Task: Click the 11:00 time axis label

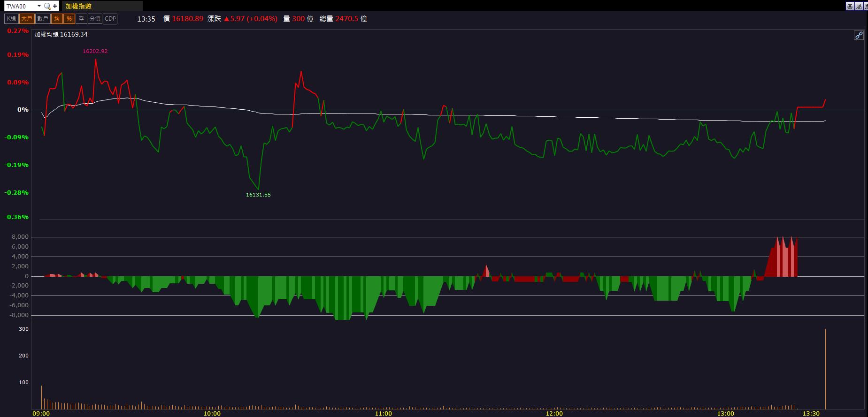Action: coord(384,413)
